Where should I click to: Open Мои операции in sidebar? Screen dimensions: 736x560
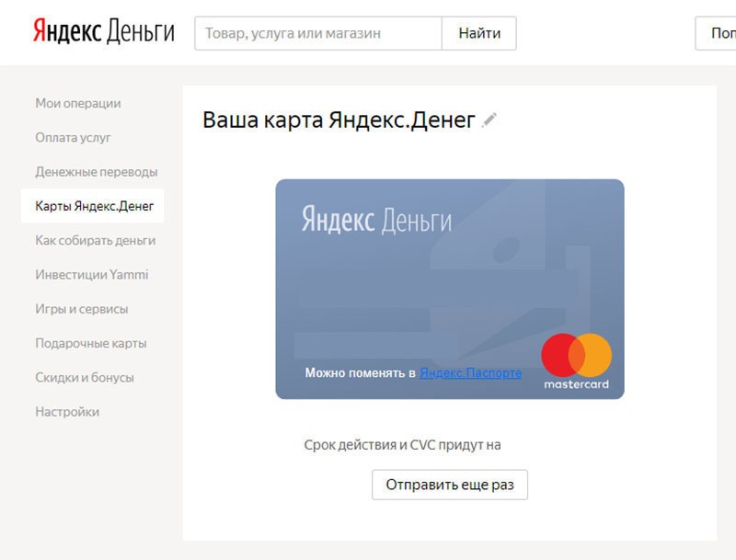(78, 103)
